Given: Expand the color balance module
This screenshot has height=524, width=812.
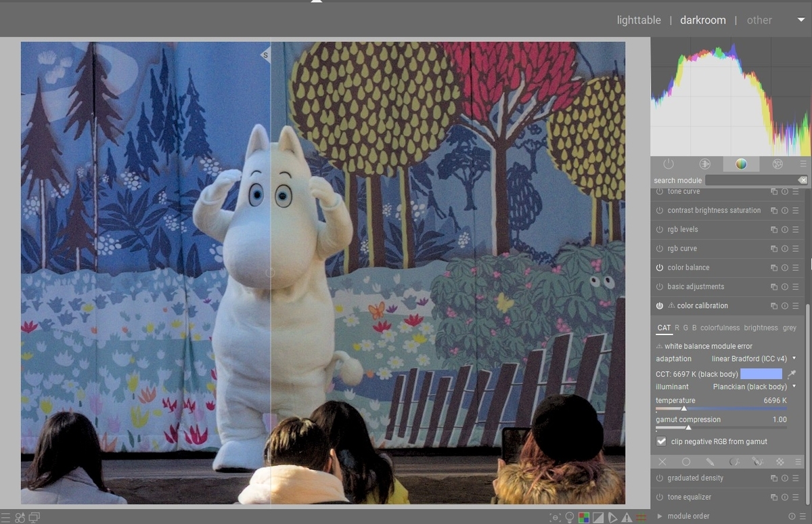Looking at the screenshot, I should (688, 267).
